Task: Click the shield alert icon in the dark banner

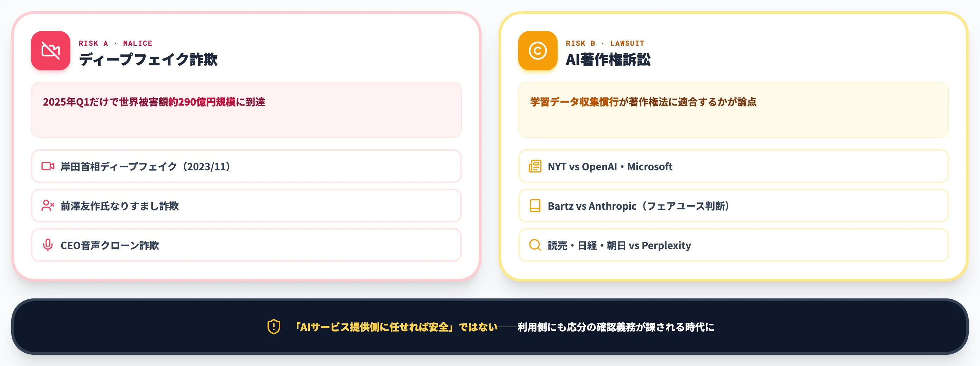Action: point(274,327)
